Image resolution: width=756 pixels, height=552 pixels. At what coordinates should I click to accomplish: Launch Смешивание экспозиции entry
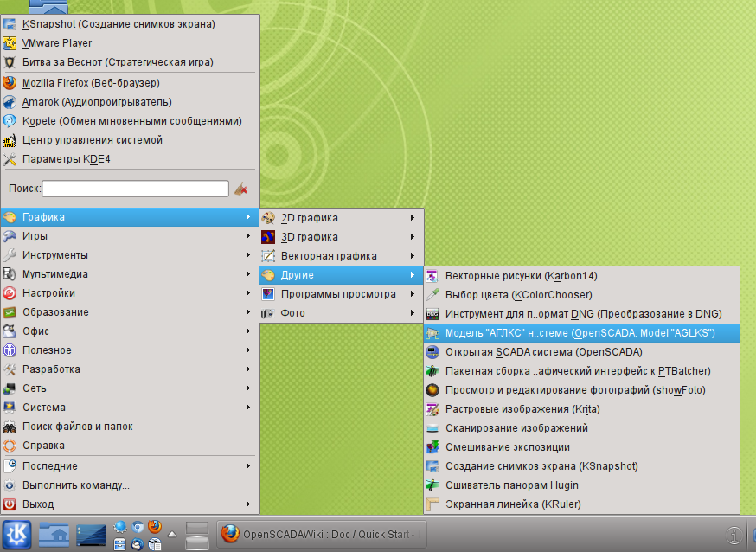581,447
